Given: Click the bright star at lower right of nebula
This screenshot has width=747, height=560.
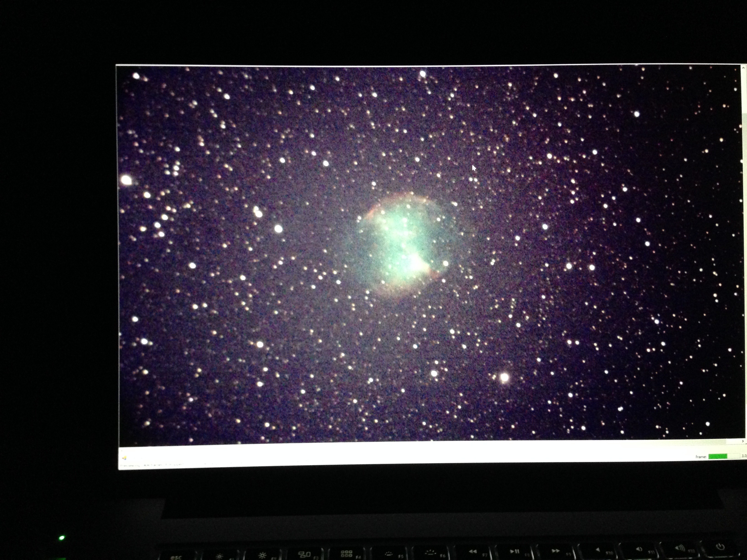Looking at the screenshot, I should coord(504,377).
